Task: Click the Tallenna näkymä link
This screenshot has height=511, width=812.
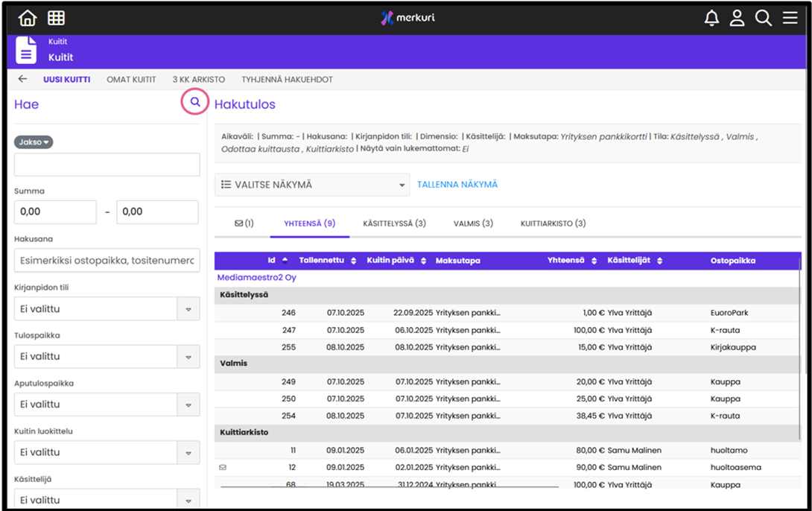Action: (x=457, y=185)
